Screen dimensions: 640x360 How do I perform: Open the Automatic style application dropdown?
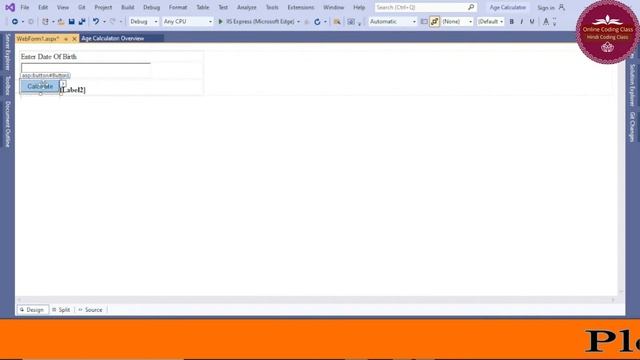[393, 22]
